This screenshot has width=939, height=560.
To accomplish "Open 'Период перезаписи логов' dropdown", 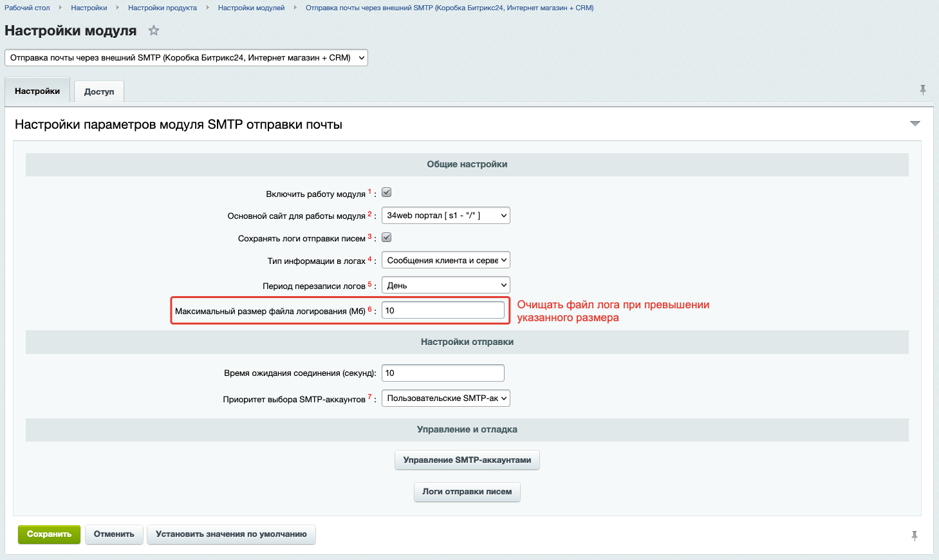I will [446, 285].
